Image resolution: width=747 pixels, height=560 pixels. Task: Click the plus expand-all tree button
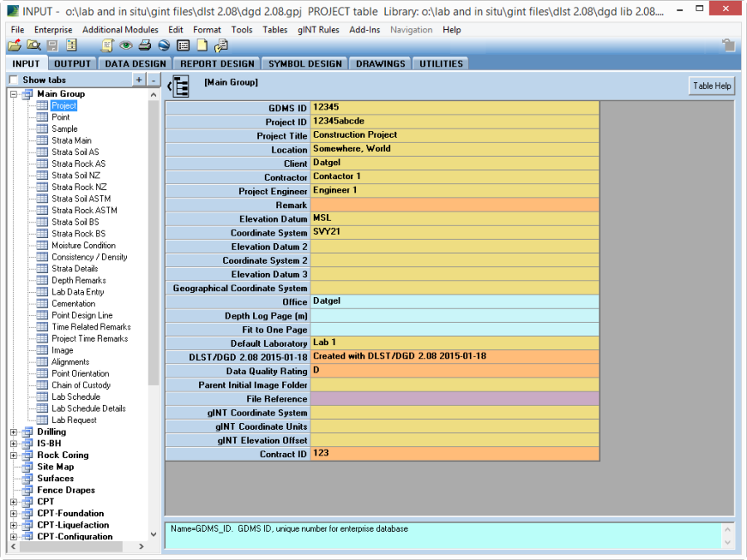[x=139, y=80]
